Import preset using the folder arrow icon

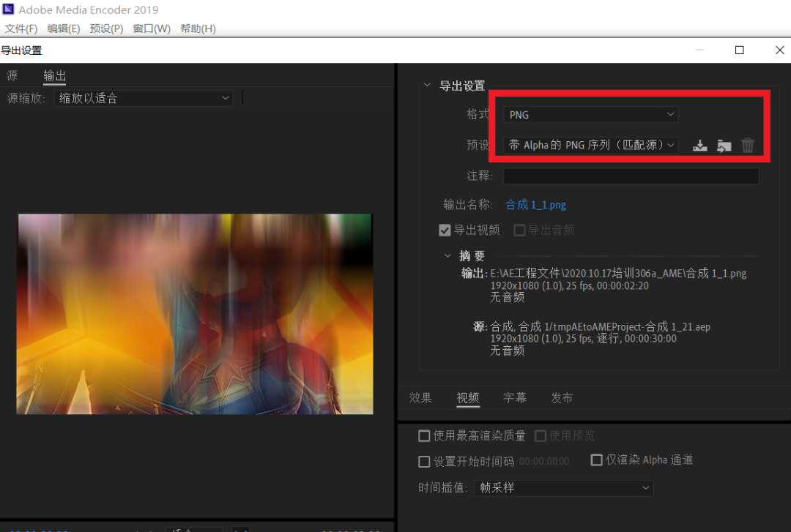click(724, 146)
